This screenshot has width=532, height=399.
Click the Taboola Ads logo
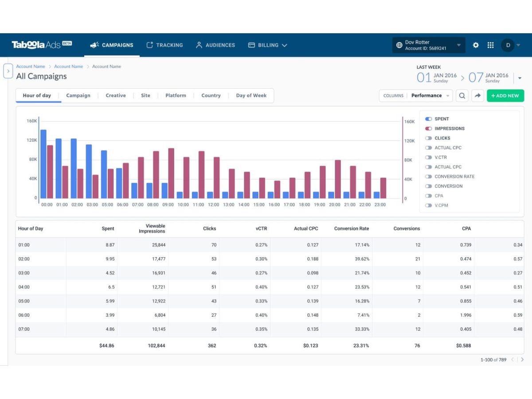42,45
